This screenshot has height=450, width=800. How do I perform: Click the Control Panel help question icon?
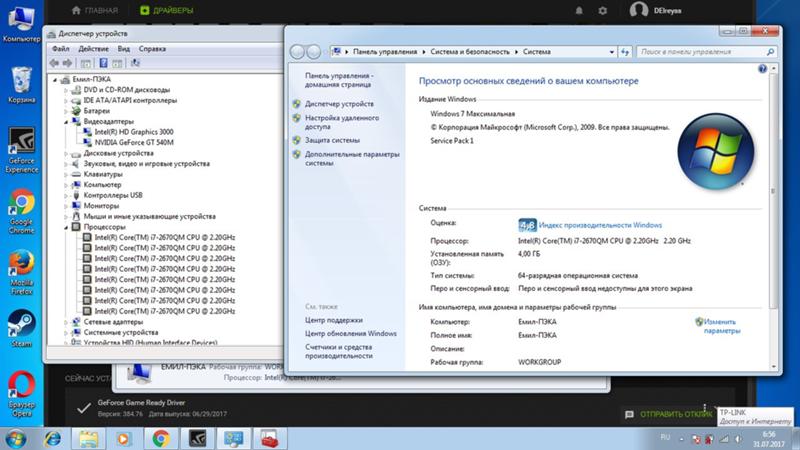(x=762, y=68)
